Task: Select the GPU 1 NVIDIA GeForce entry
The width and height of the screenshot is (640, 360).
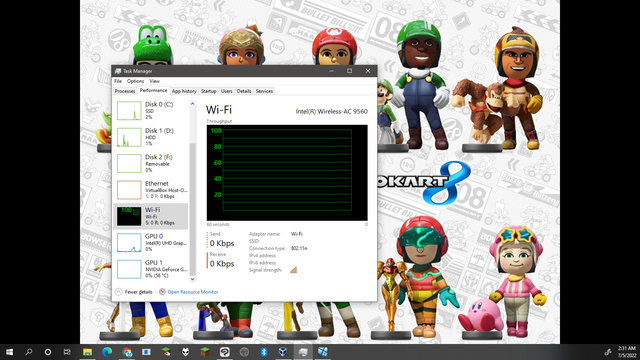Action: pos(151,269)
